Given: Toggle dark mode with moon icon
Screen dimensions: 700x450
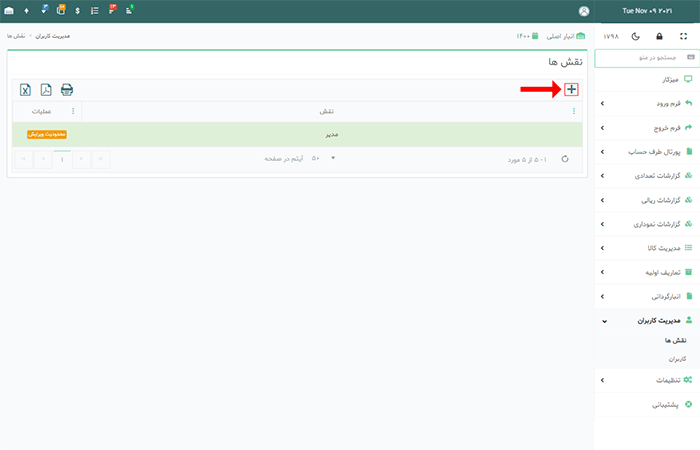Looking at the screenshot, I should pos(636,36).
